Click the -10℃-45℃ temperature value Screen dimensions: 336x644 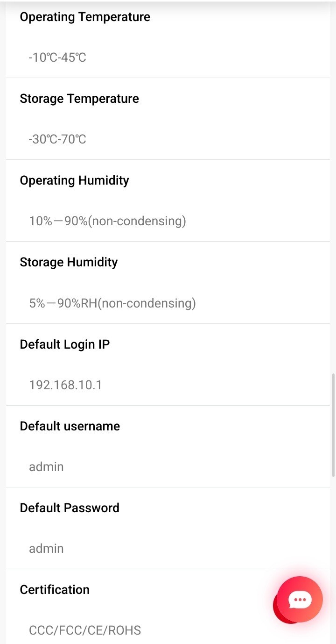(57, 57)
